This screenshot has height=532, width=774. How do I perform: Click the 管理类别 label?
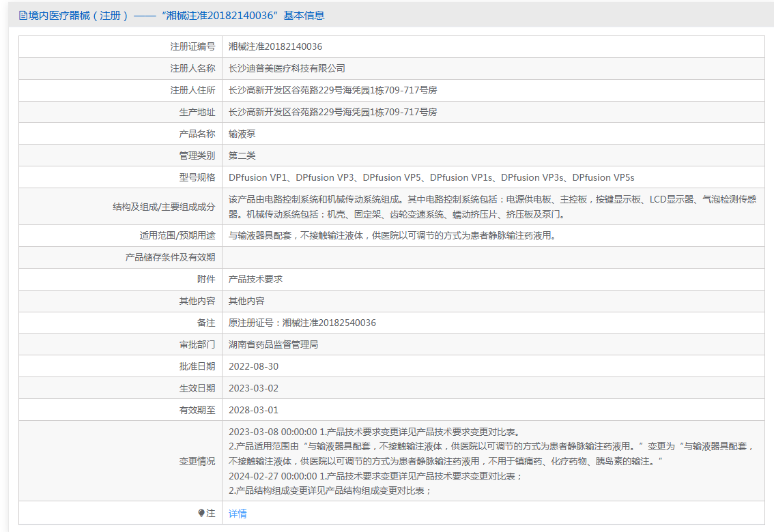point(197,156)
